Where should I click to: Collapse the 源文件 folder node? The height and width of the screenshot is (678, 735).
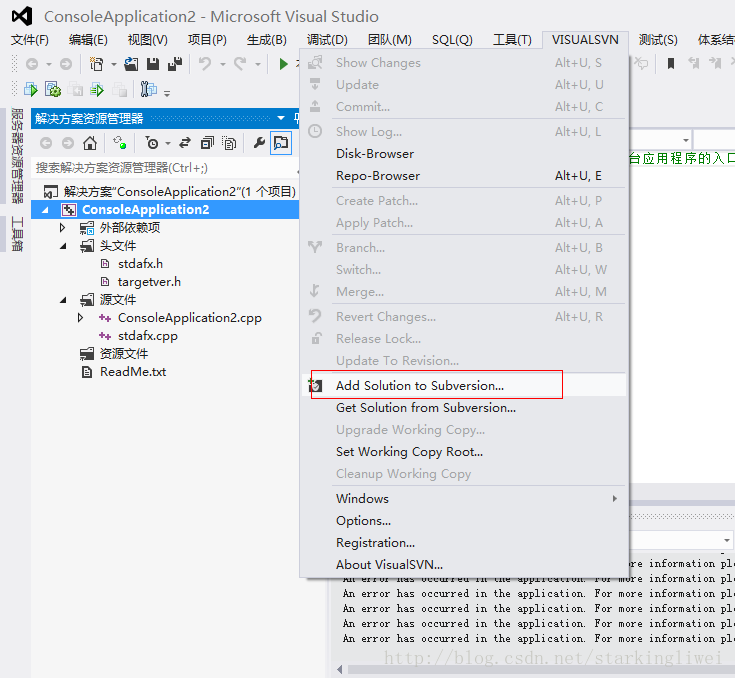pyautogui.click(x=63, y=300)
